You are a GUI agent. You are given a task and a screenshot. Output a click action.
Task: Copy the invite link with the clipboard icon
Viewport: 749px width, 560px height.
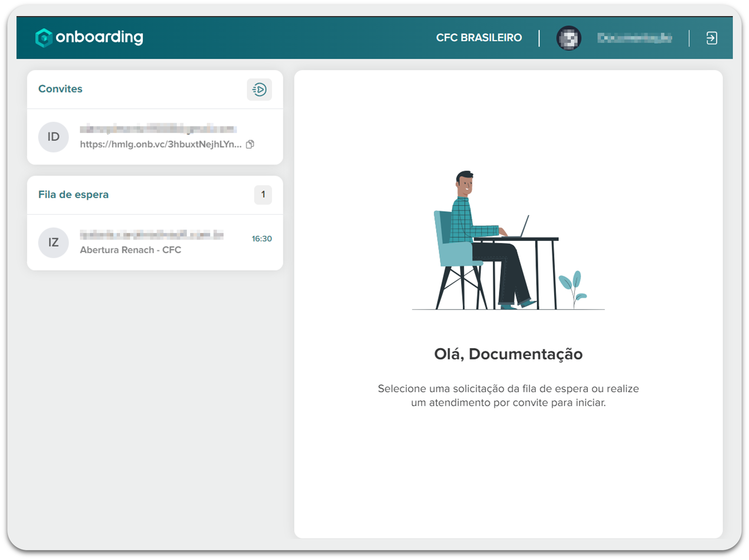click(250, 144)
